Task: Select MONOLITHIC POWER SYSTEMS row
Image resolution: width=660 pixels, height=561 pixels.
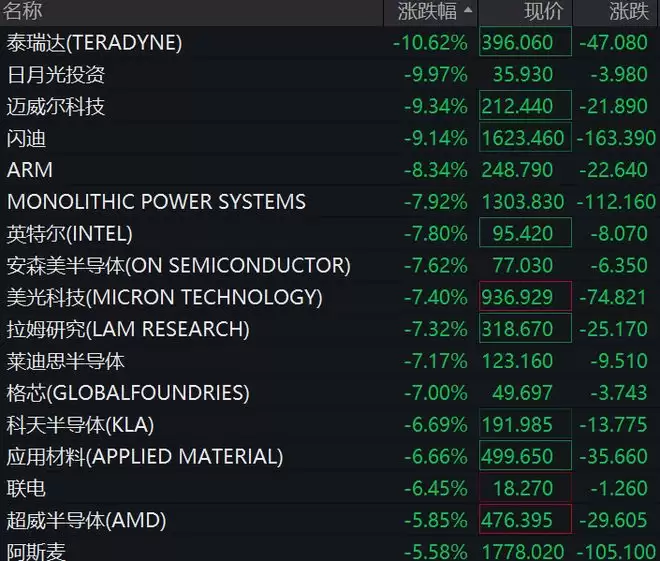Action: click(x=330, y=202)
